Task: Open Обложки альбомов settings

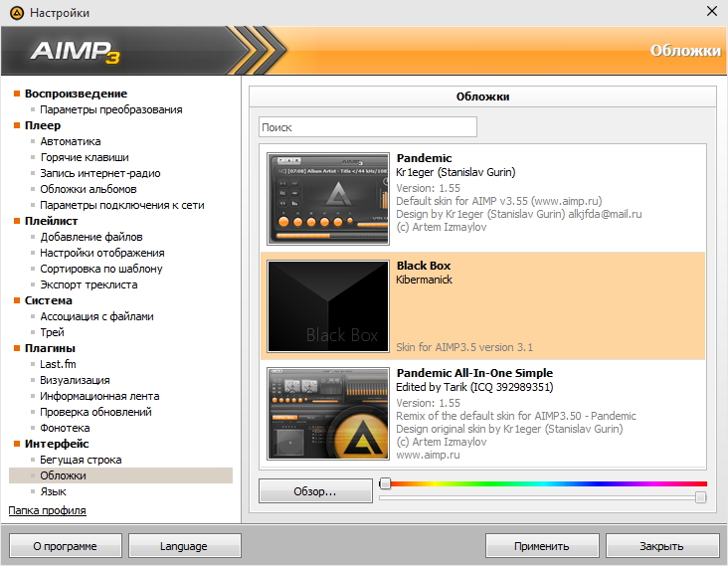Action: 89,189
